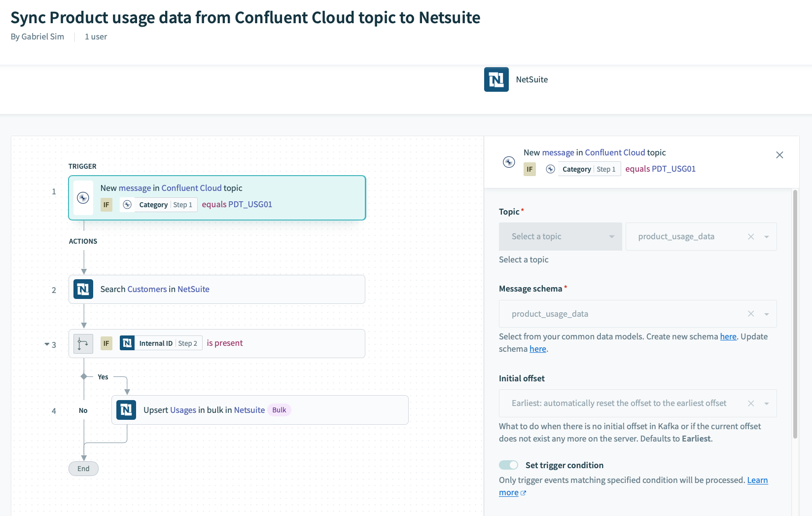This screenshot has height=516, width=812.
Task: Click the branch condition icon on step 3
Action: 83,343
